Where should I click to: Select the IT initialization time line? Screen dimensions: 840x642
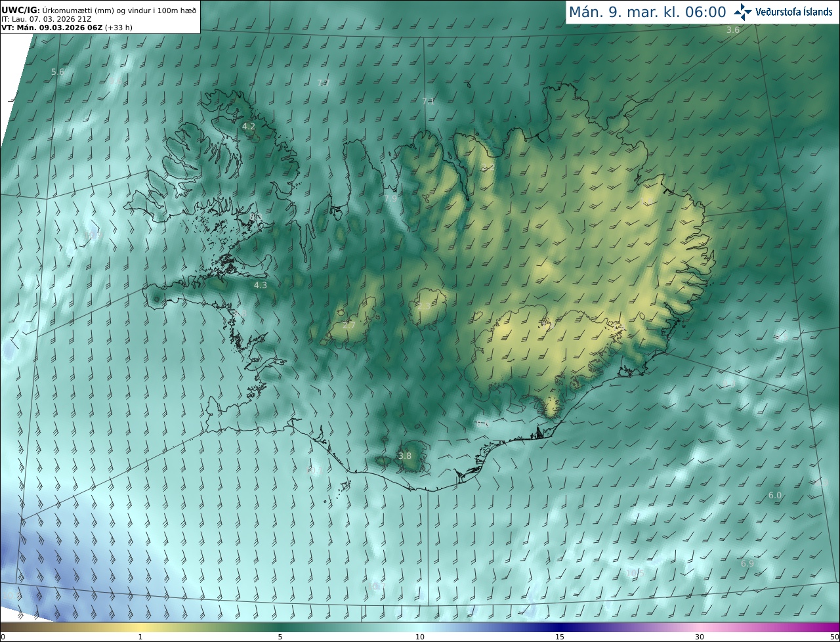[46, 19]
